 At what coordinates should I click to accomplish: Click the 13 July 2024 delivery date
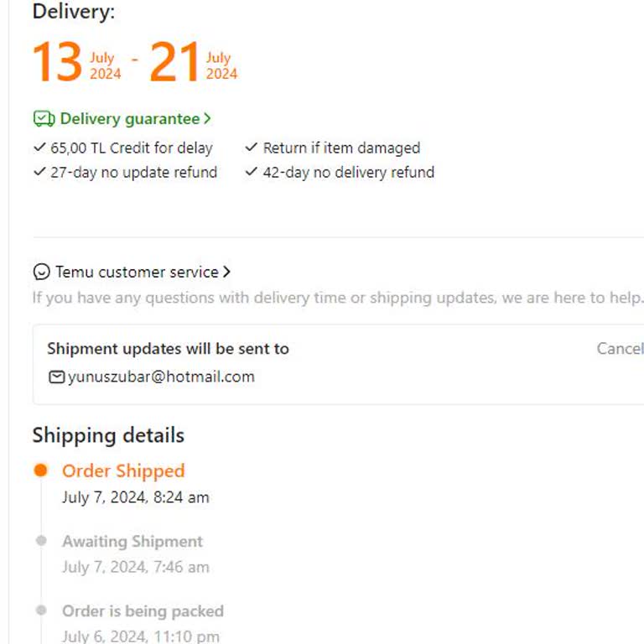[76, 64]
